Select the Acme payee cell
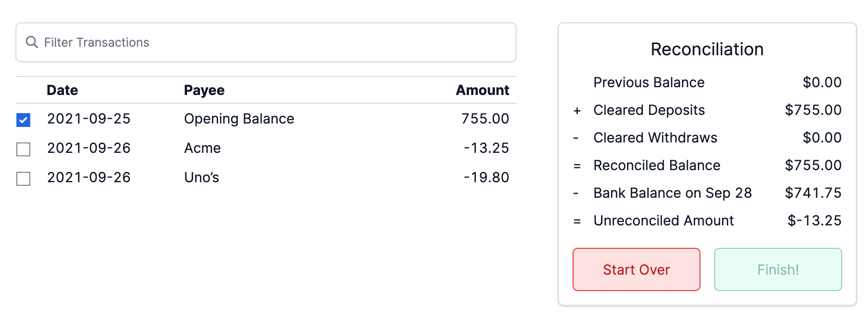868x323 pixels. (202, 148)
